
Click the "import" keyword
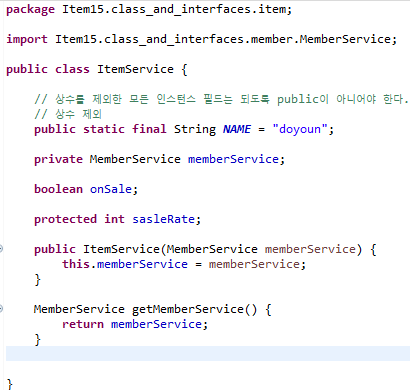[x=27, y=39]
